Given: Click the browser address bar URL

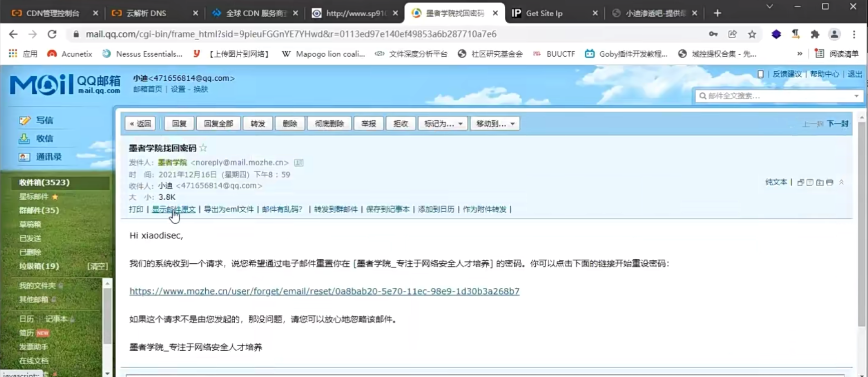Looking at the screenshot, I should pyautogui.click(x=291, y=34).
